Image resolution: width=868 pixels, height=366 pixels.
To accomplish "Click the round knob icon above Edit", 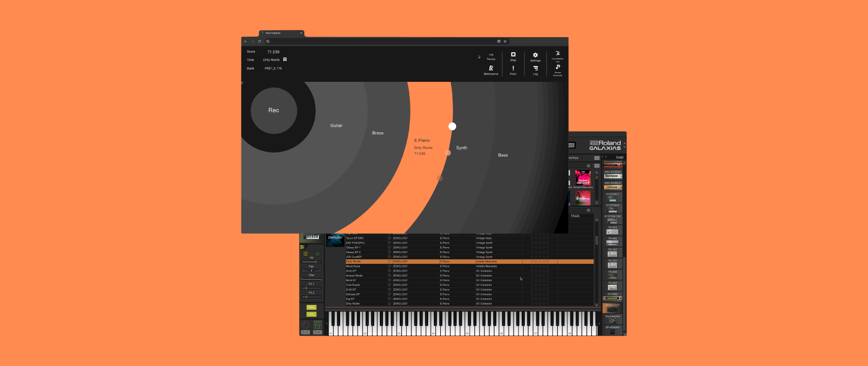I will tap(305, 324).
